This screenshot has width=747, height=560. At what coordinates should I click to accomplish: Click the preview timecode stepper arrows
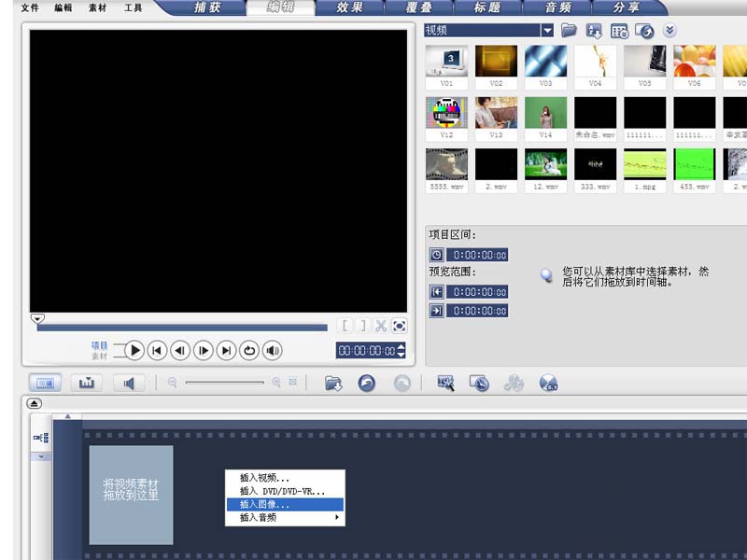[402, 351]
